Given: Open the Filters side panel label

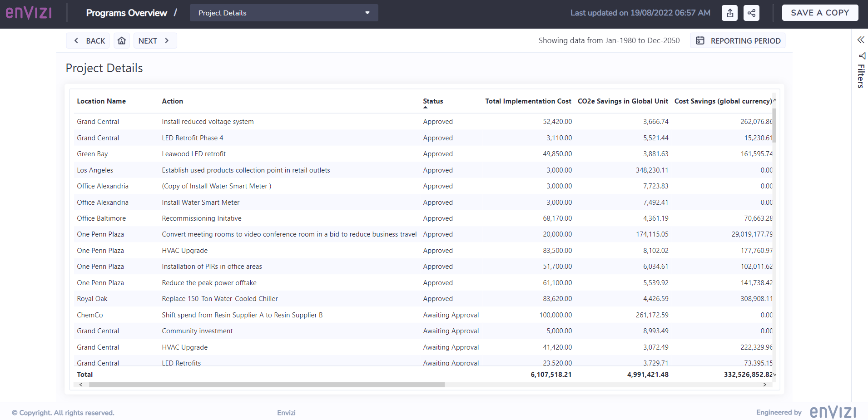Looking at the screenshot, I should [x=861, y=76].
